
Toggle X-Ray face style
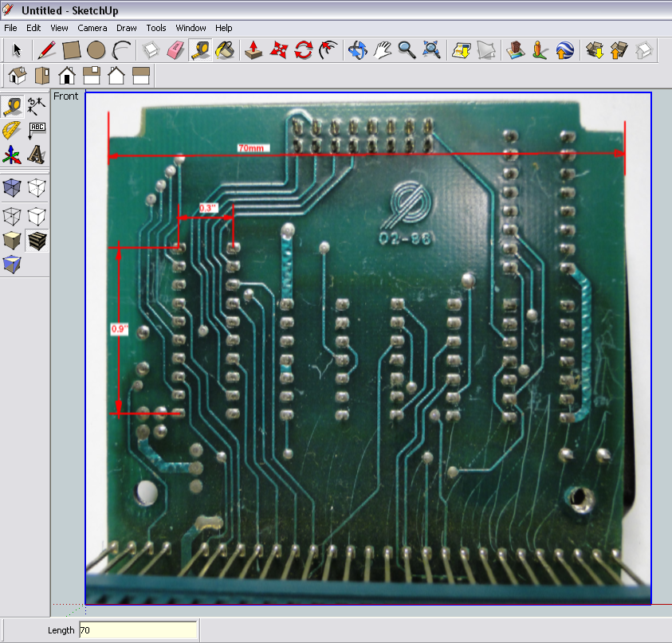[12, 187]
